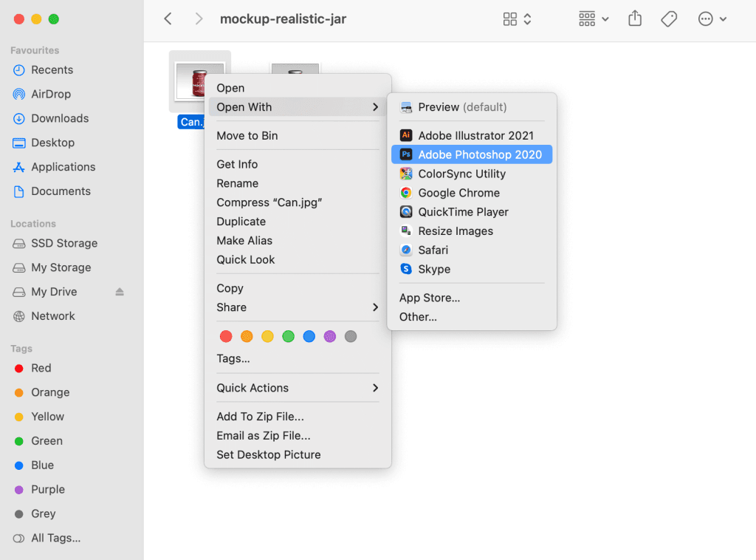Expand the Open With submenu

coord(298,107)
